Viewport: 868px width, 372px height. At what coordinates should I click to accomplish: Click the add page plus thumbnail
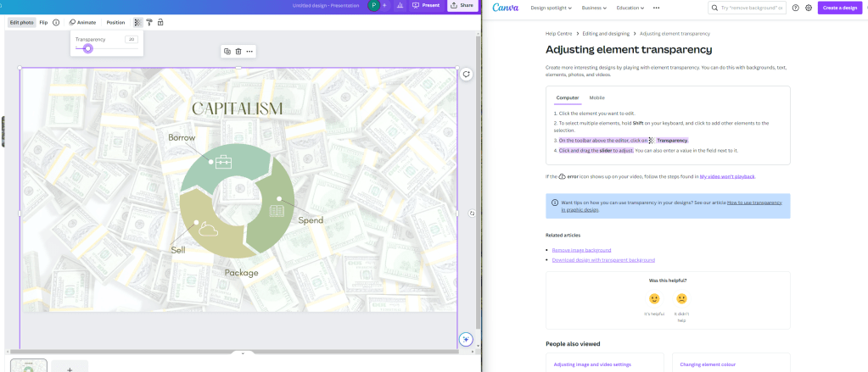pyautogui.click(x=70, y=366)
